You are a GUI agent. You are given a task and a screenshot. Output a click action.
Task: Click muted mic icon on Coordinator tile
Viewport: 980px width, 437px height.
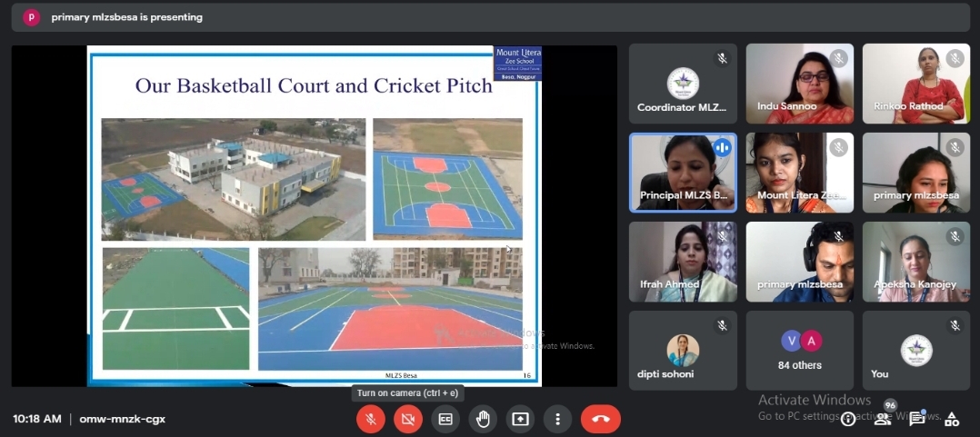722,59
